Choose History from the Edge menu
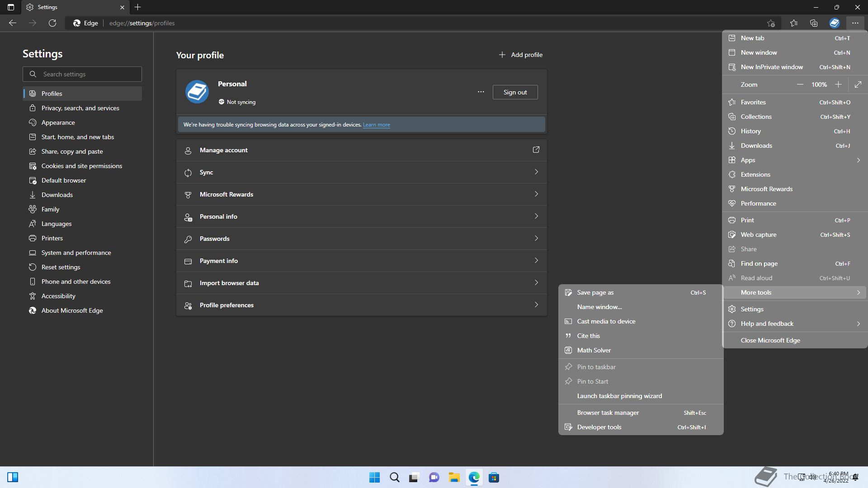This screenshot has height=488, width=868. [795, 131]
